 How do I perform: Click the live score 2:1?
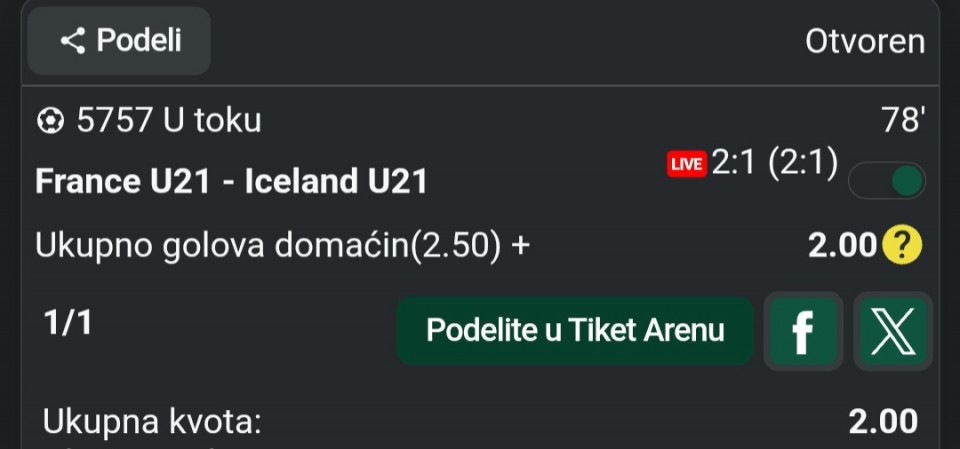click(734, 163)
